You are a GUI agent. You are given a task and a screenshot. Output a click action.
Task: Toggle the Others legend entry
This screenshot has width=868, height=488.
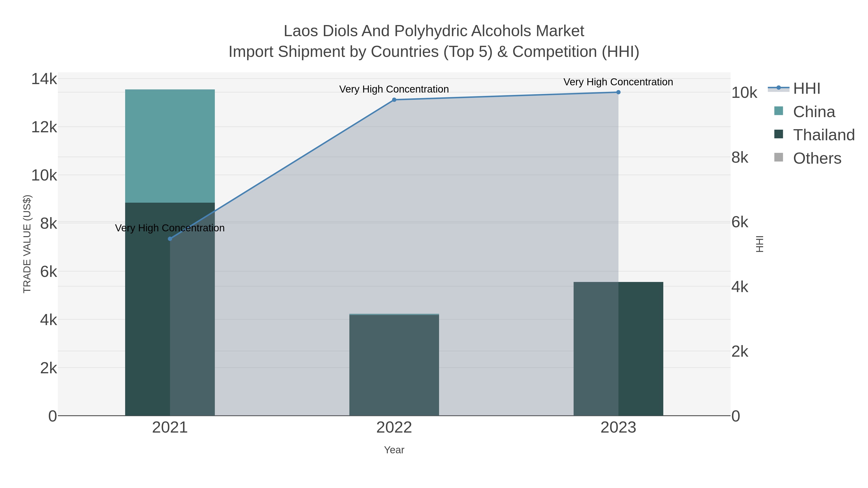point(808,158)
